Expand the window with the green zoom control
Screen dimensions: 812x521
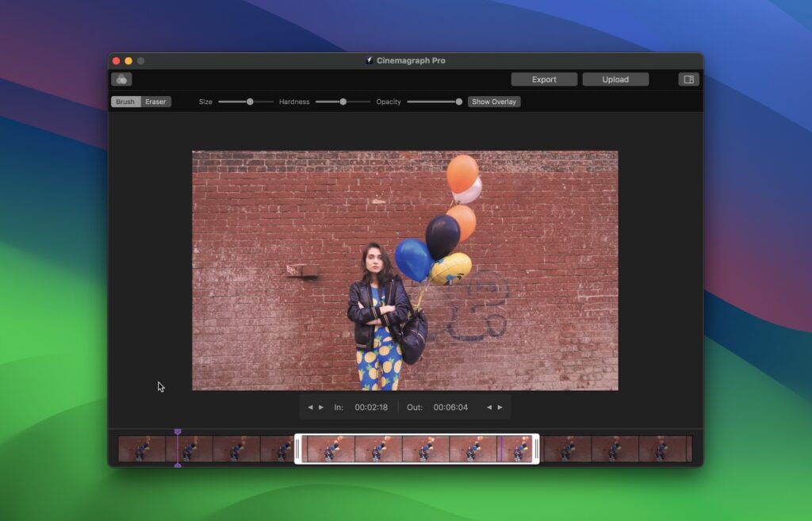(140, 60)
